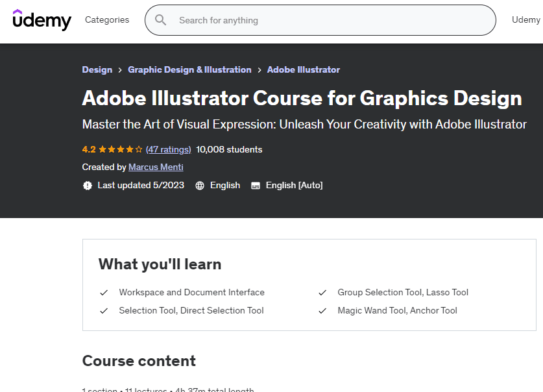This screenshot has height=392, width=543.
Task: Click checkmark beside Selection Tool, Direct Selection
Action: tap(104, 311)
